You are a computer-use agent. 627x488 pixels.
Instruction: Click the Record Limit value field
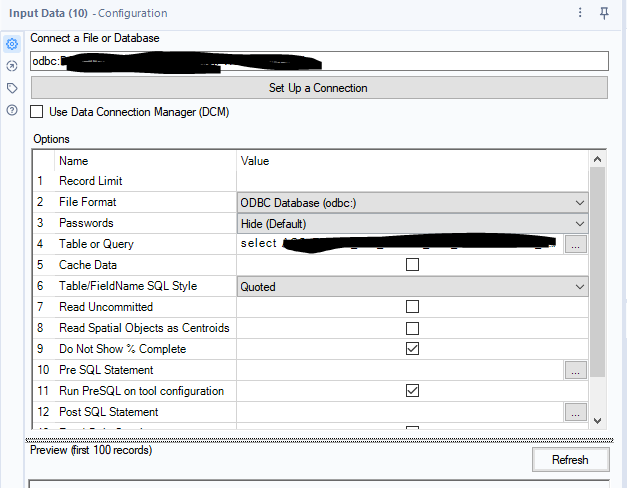(x=410, y=181)
